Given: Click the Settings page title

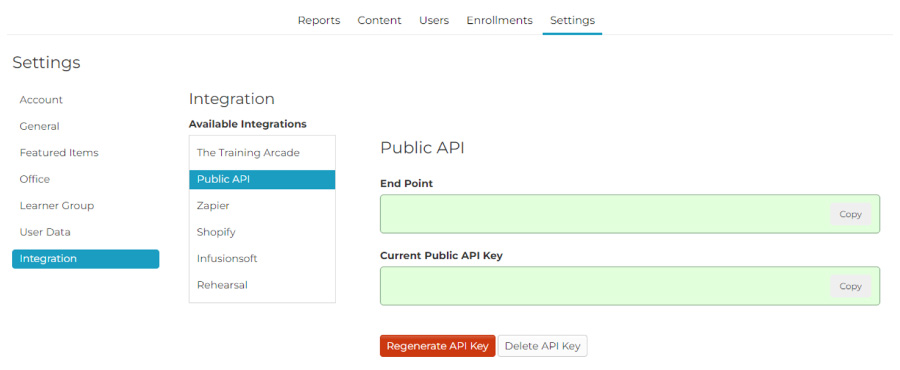Looking at the screenshot, I should click(46, 63).
